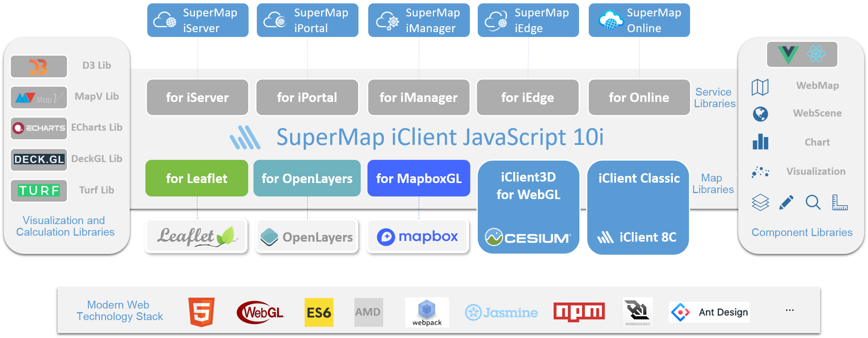Click the stacked layers icon
This screenshot has width=868, height=338.
coord(760,202)
